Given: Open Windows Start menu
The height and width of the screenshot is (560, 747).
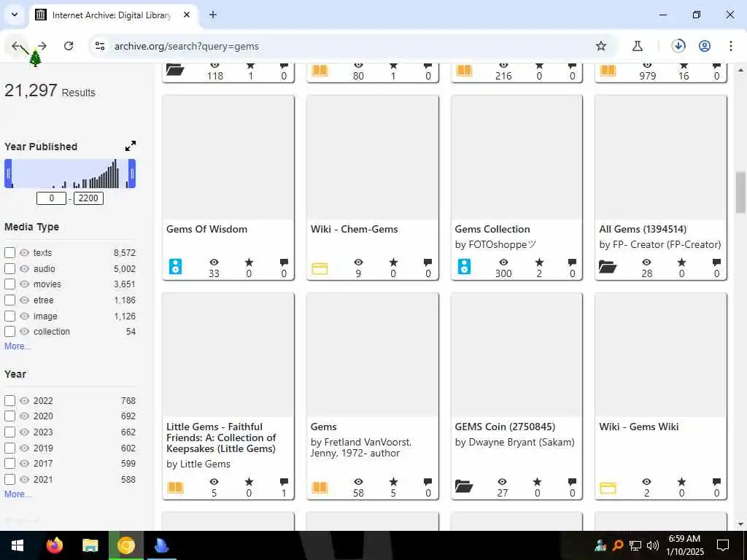Looking at the screenshot, I should point(18,545).
